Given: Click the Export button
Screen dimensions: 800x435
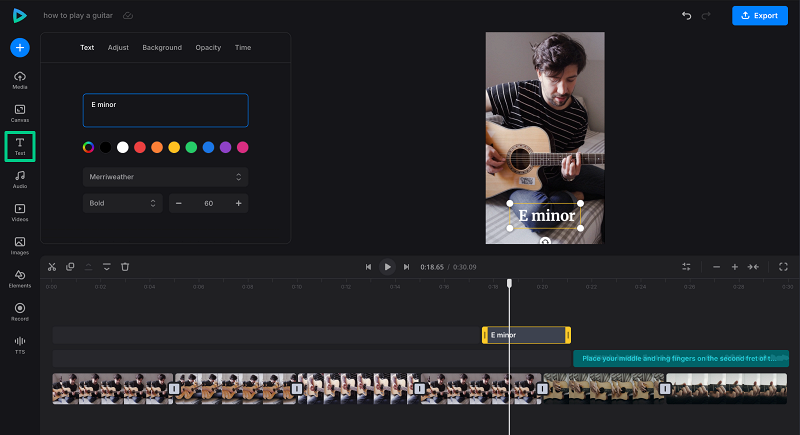Looking at the screenshot, I should point(760,16).
